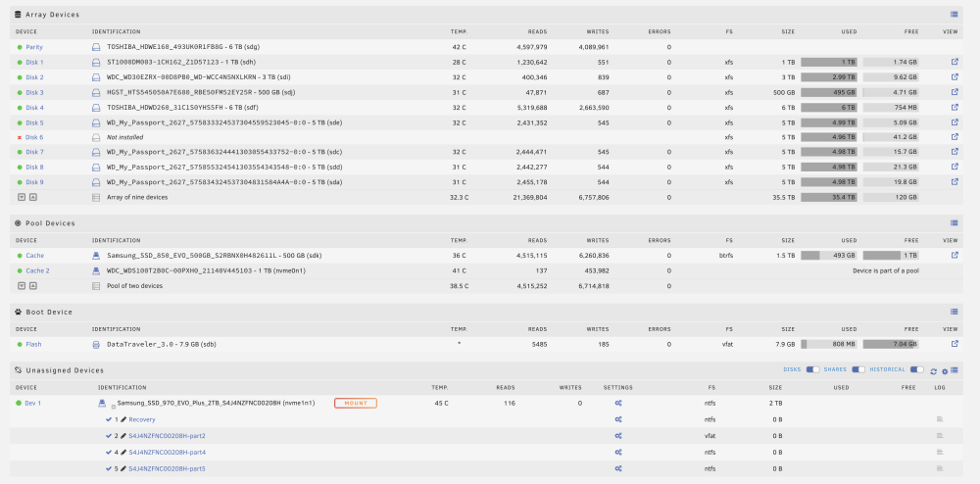Click spin-down arrow for pool devices
980x484 pixels.
tap(22, 285)
